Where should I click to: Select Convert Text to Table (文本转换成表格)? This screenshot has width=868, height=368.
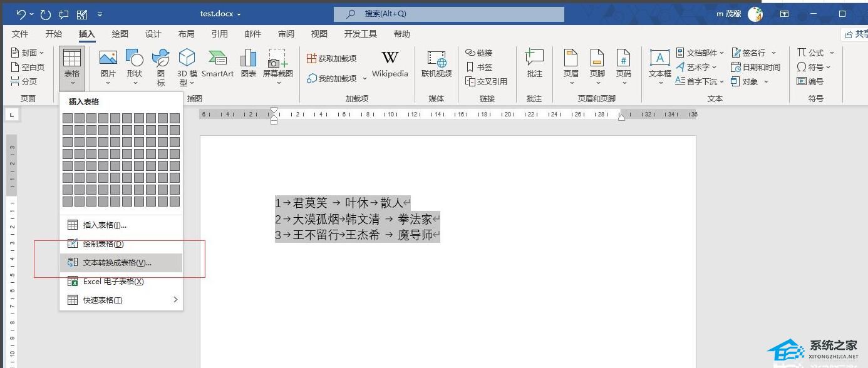coord(121,262)
